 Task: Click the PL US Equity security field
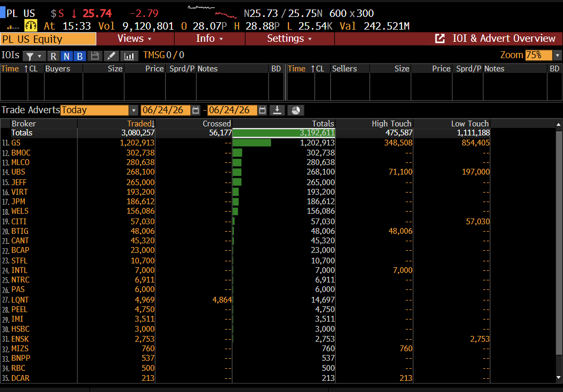click(x=48, y=39)
